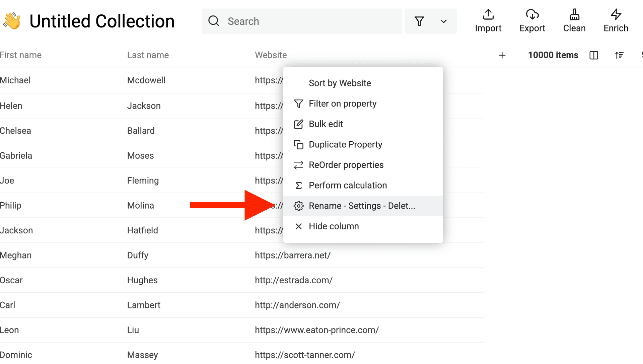Viewport: 643px width, 364px height.
Task: Click the filter funnel icon
Action: coord(419,21)
